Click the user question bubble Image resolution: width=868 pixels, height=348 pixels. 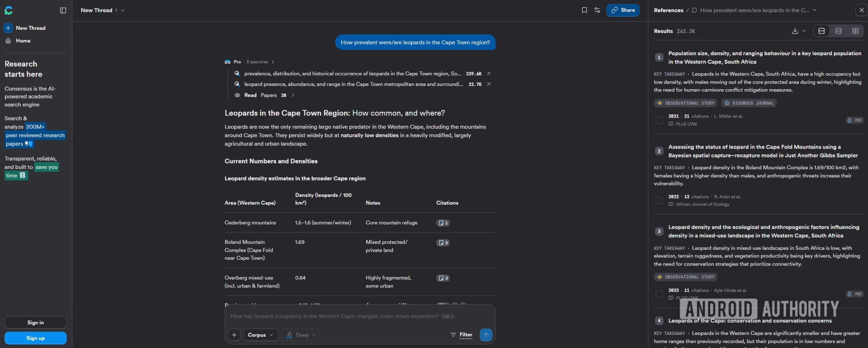click(415, 43)
